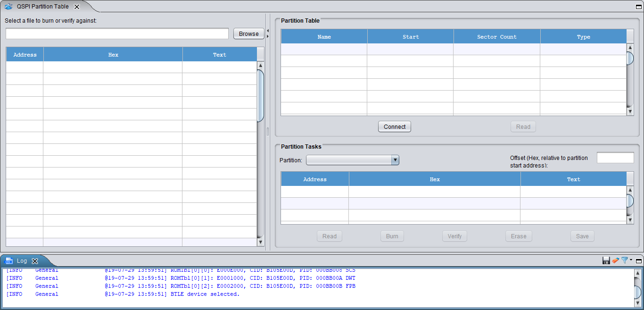Switch to the QSPI Partition Table tab
Screen dimensions: 644x310
click(42, 7)
